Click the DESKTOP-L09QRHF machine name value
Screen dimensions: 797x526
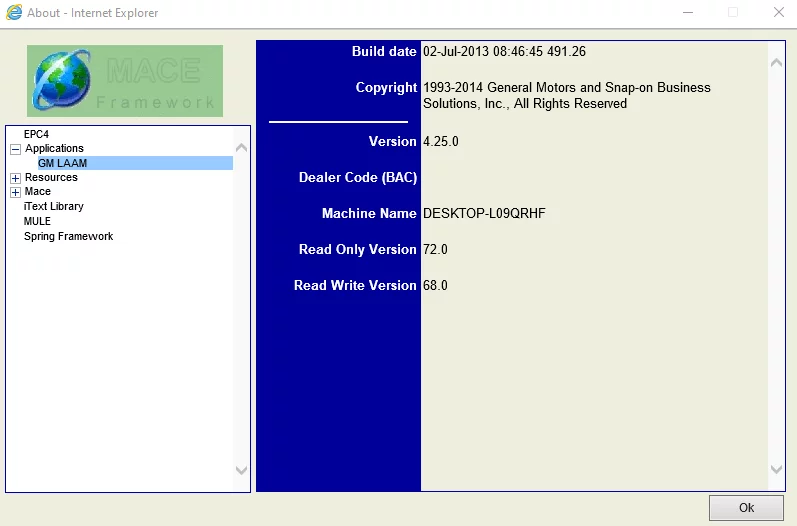click(484, 213)
